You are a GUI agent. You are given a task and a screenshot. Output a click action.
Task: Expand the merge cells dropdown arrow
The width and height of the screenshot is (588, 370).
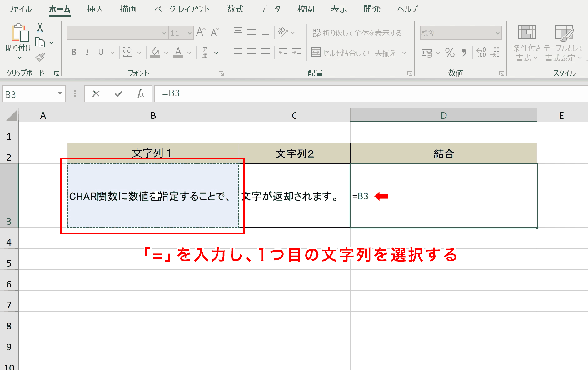tap(404, 53)
